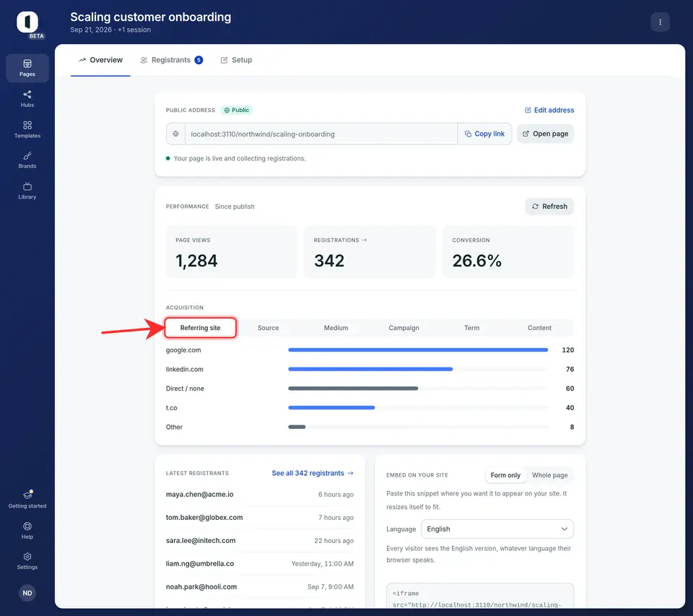The image size is (693, 616).
Task: Click the Registrants count badge
Action: (x=199, y=60)
